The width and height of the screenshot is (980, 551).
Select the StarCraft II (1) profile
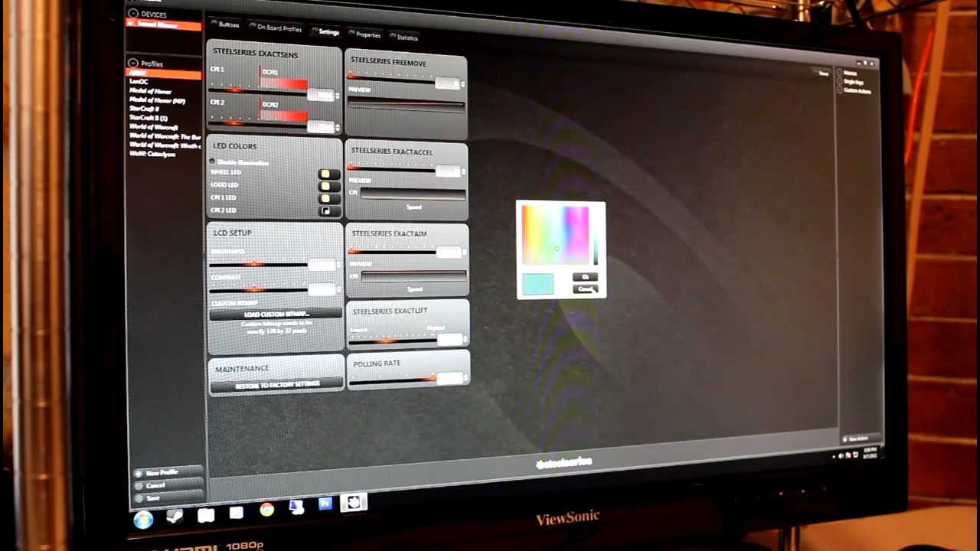pos(149,119)
